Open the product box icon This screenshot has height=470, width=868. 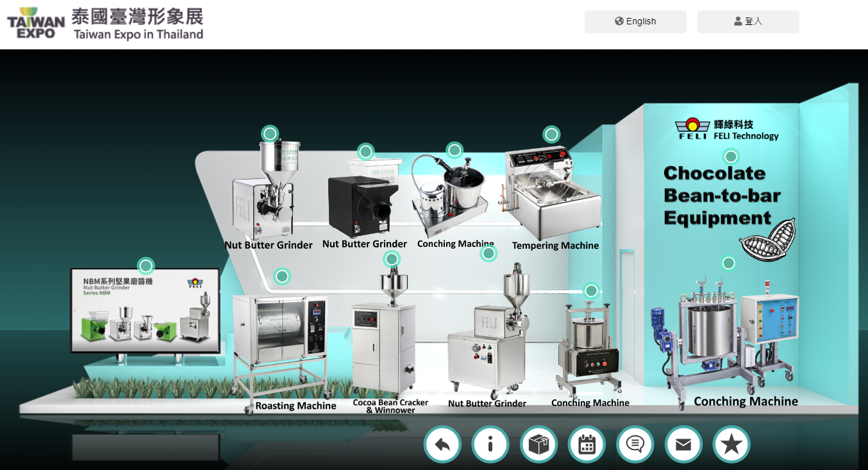538,444
